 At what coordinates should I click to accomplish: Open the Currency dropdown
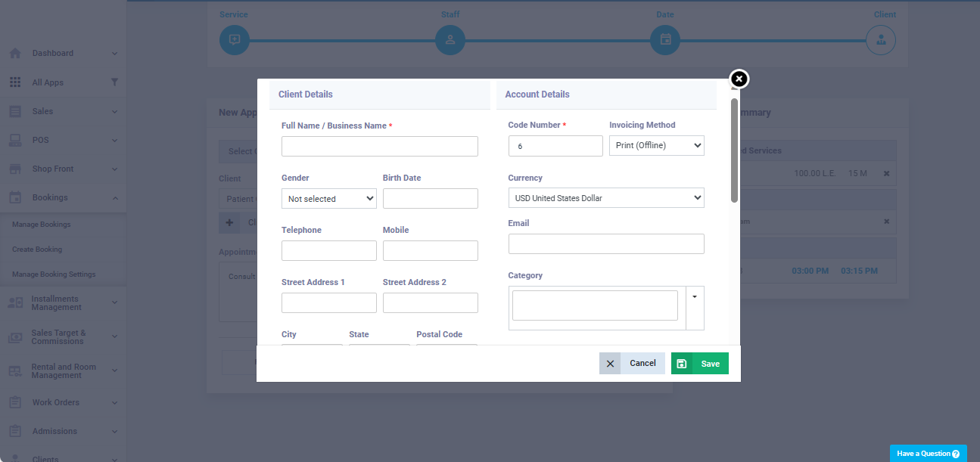[605, 198]
